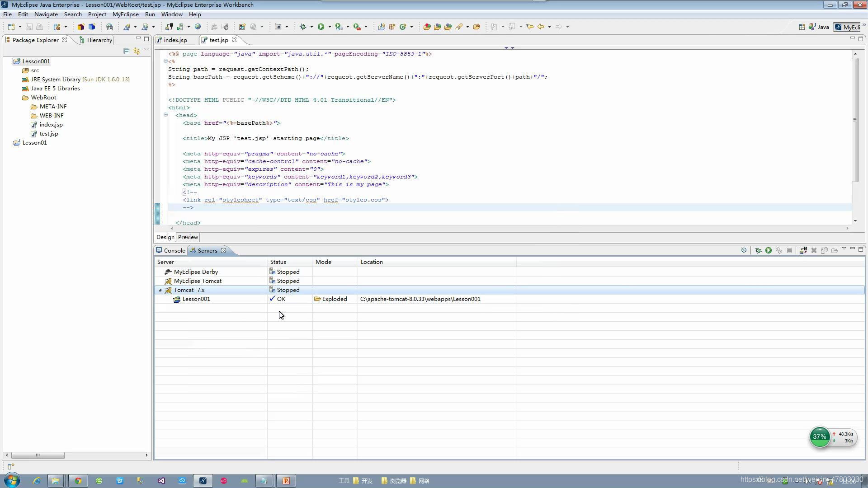The image size is (868, 488).
Task: Open the Servers view menu dropdown arrow
Action: [844, 249]
